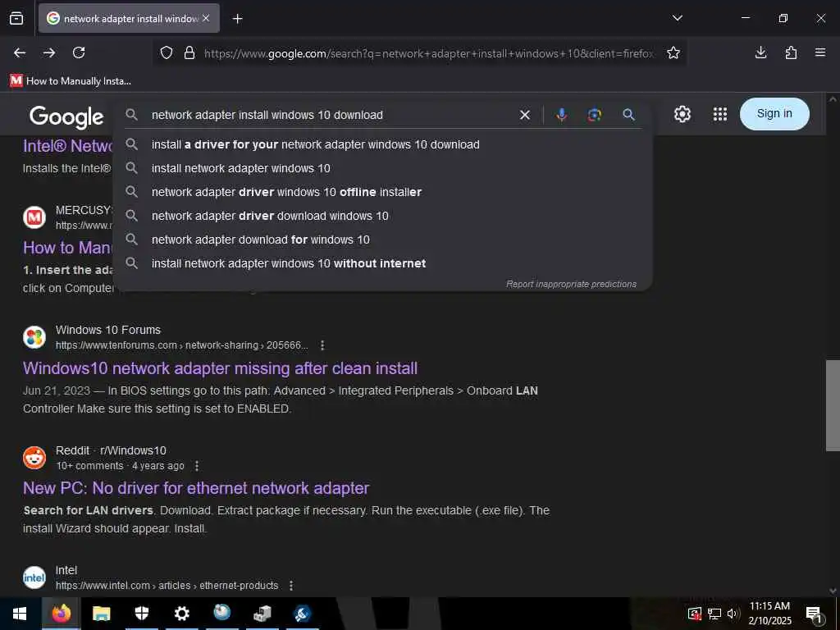Select suggestion 'install a driver for your network adapter'

click(383, 144)
